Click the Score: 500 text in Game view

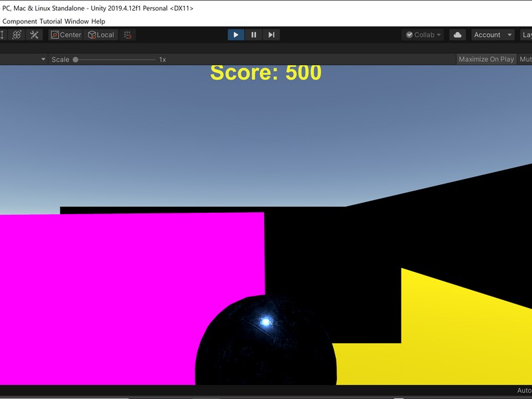[265, 74]
